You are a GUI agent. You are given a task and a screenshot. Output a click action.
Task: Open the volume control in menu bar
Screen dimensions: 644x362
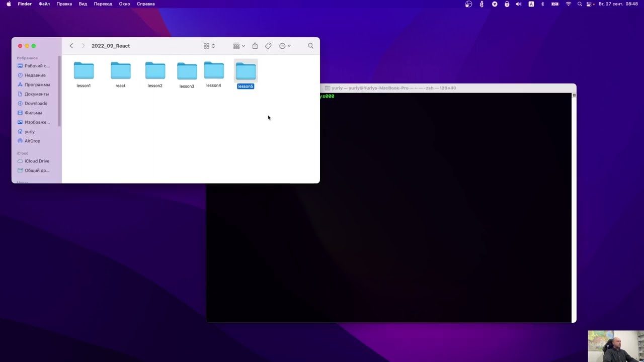point(519,4)
